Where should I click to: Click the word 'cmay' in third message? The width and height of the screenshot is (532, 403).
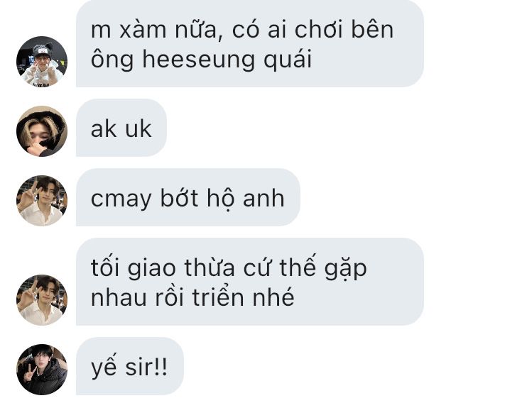click(x=121, y=200)
